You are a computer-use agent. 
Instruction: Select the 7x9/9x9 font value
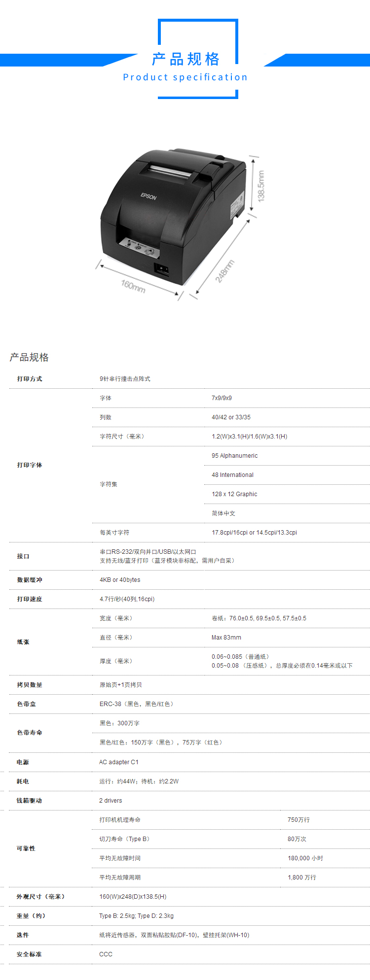click(222, 398)
